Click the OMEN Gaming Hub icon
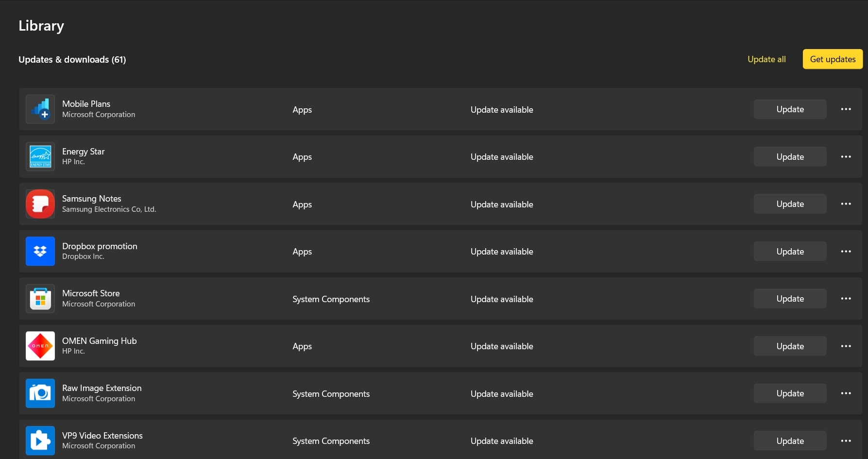The height and width of the screenshot is (459, 868). coord(40,346)
